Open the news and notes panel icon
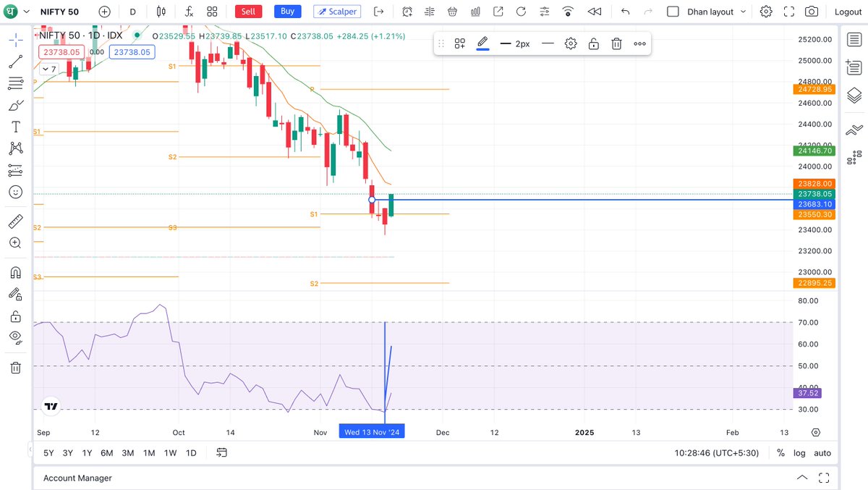868x490 pixels. tap(854, 67)
